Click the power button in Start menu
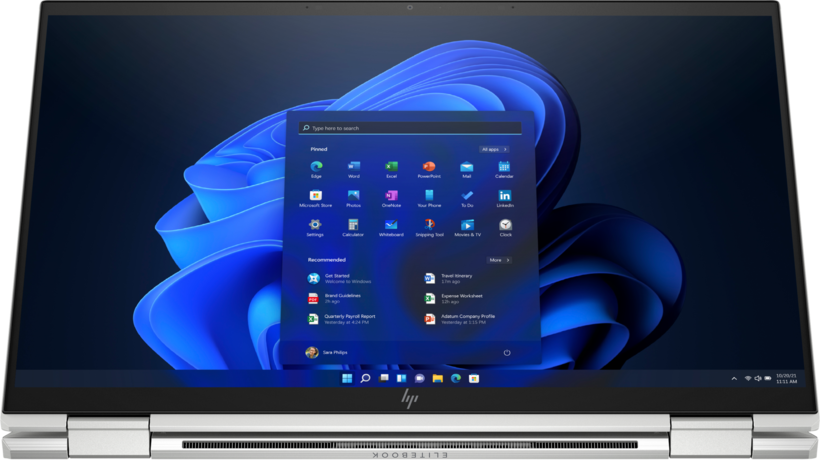The image size is (820, 460). 507,353
